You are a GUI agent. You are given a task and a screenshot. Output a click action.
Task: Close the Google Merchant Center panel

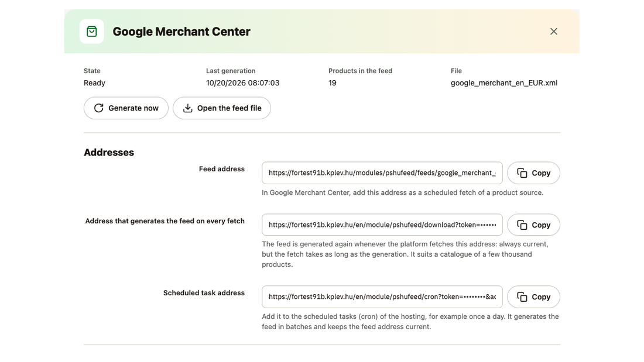point(554,31)
